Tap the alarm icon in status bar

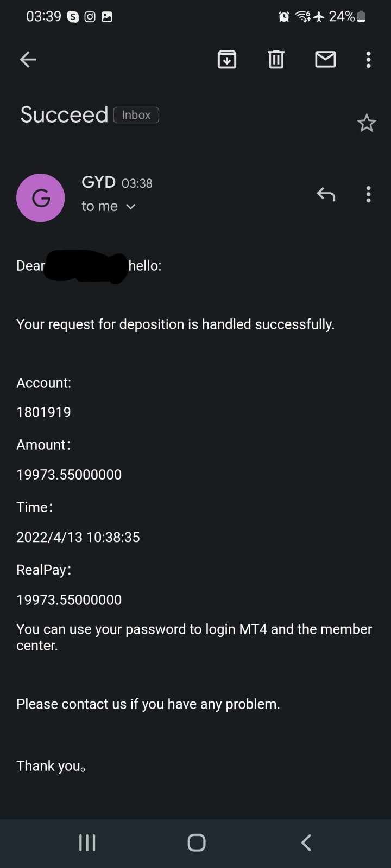(283, 17)
